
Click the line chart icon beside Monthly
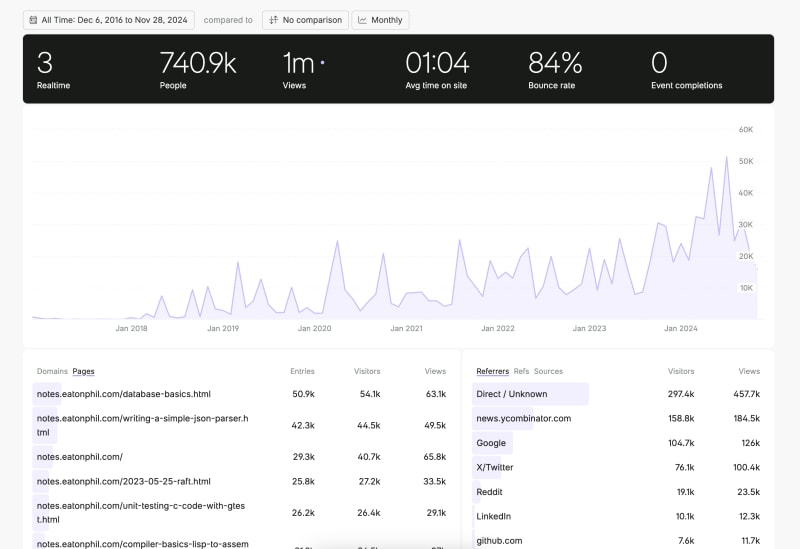tap(362, 20)
